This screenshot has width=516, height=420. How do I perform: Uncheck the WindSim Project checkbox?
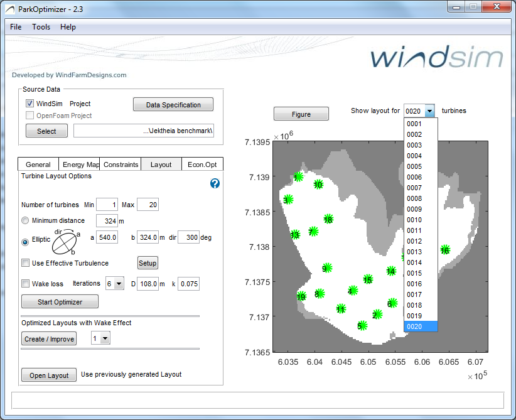(30, 104)
